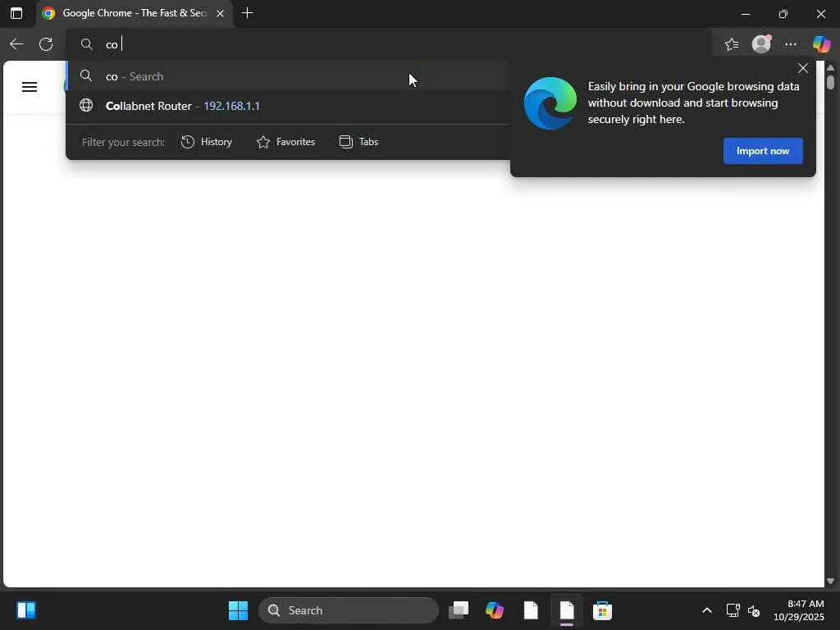Show hidden system tray icons

[x=707, y=610]
